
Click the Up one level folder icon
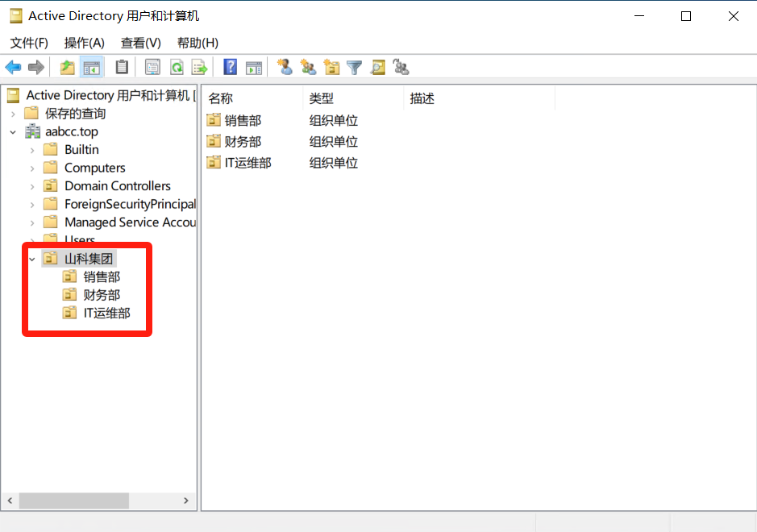tap(68, 67)
